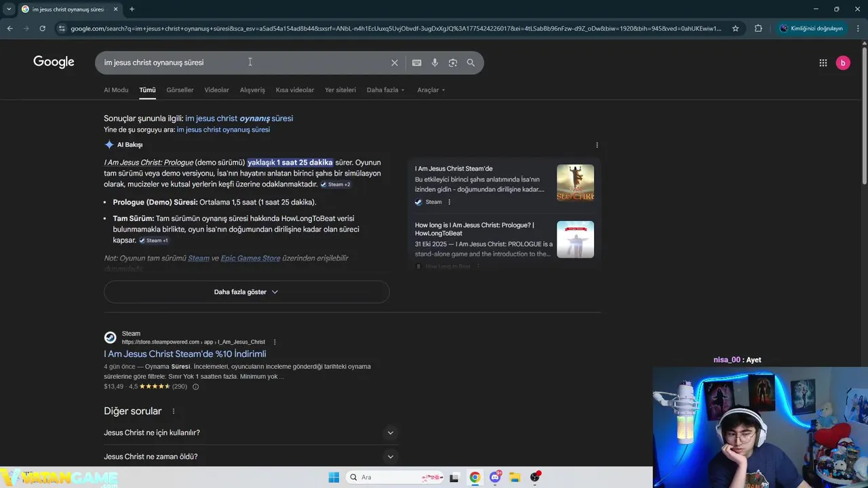The width and height of the screenshot is (868, 488).
Task: Open the tab search dropdown arrow
Action: tap(9, 9)
